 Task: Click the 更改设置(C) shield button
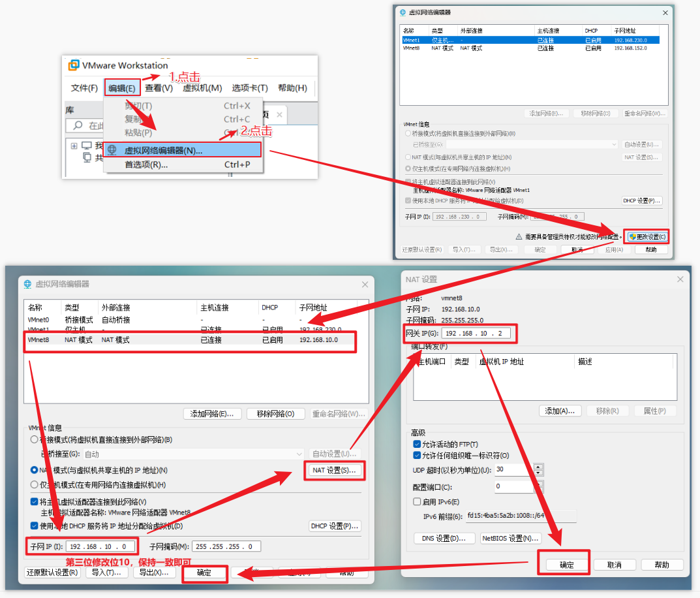point(647,237)
